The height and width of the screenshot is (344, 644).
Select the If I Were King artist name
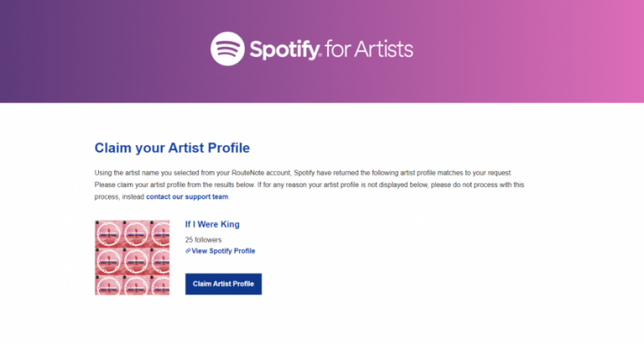[x=212, y=224]
